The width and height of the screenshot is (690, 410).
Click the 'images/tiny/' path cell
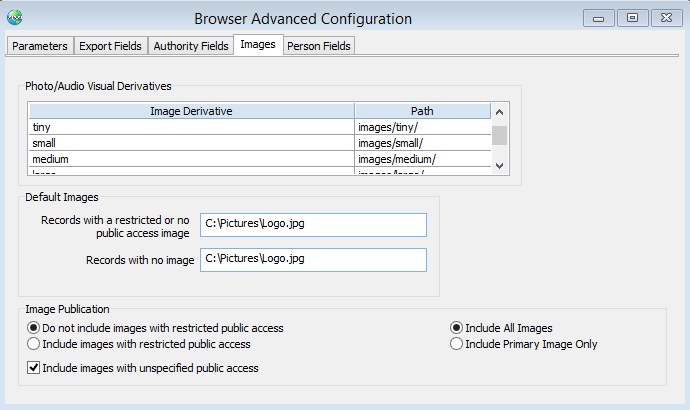(422, 127)
